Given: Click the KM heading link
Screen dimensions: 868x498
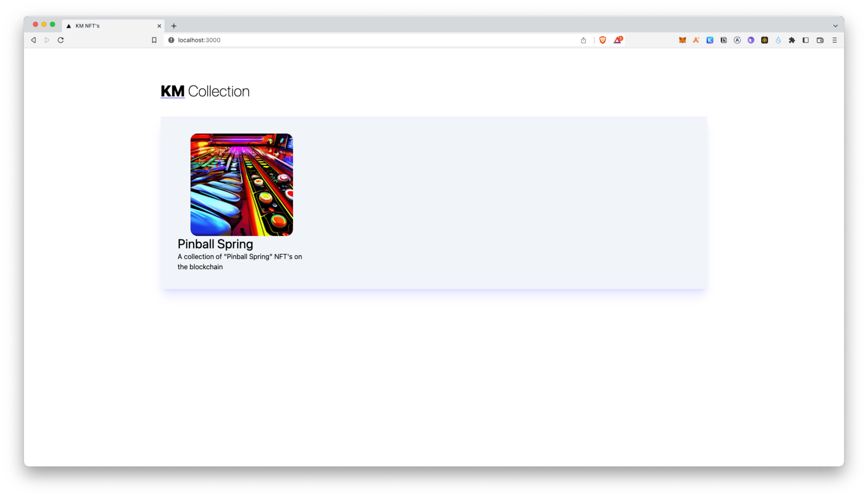Looking at the screenshot, I should [x=172, y=91].
